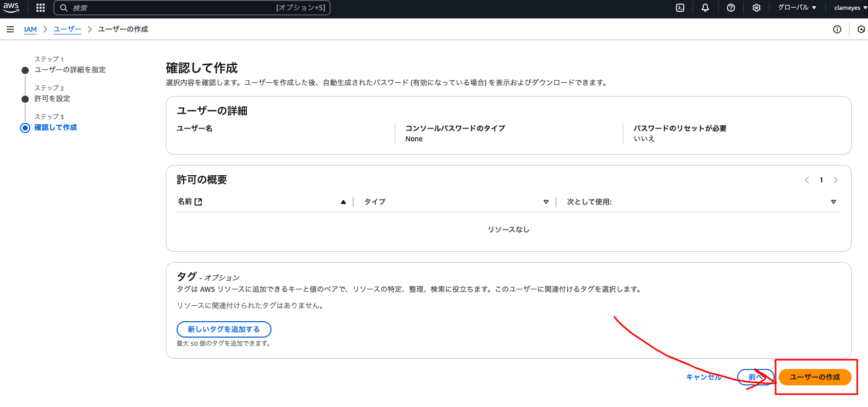
Task: Click the 最大 50 個のタグを追加できます note
Action: [224, 343]
